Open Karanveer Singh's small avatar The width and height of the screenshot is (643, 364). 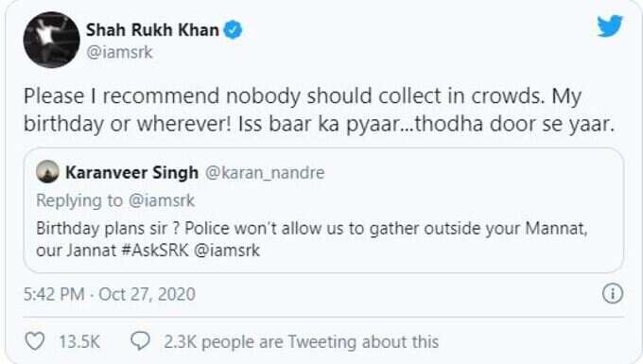click(x=47, y=172)
